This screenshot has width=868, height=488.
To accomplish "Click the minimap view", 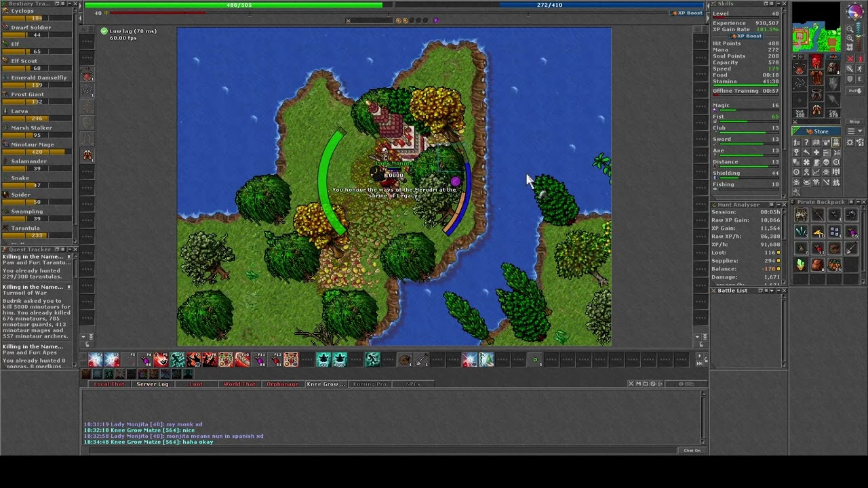I will [816, 27].
